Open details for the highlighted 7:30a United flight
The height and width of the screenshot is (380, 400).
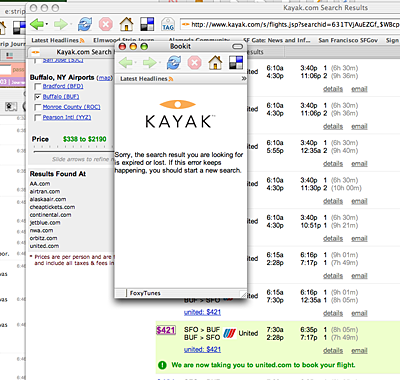[x=333, y=350]
